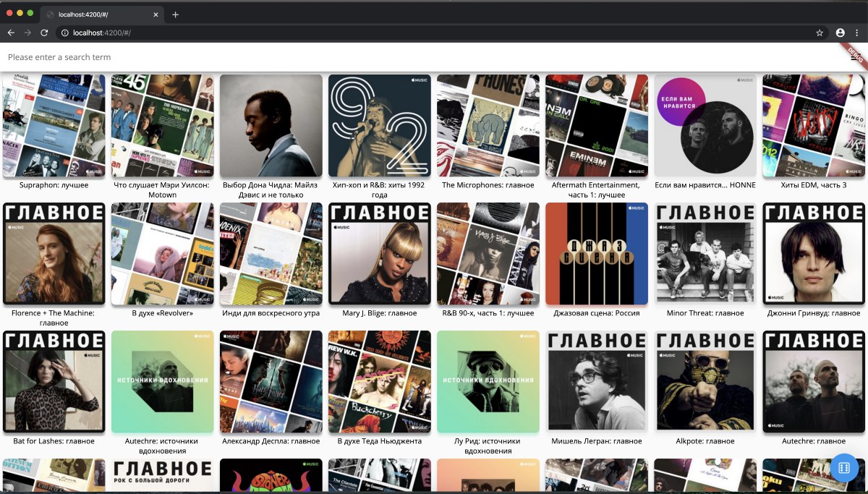Open the Alkpote: главное cover
The width and height of the screenshot is (868, 494).
[x=705, y=382]
